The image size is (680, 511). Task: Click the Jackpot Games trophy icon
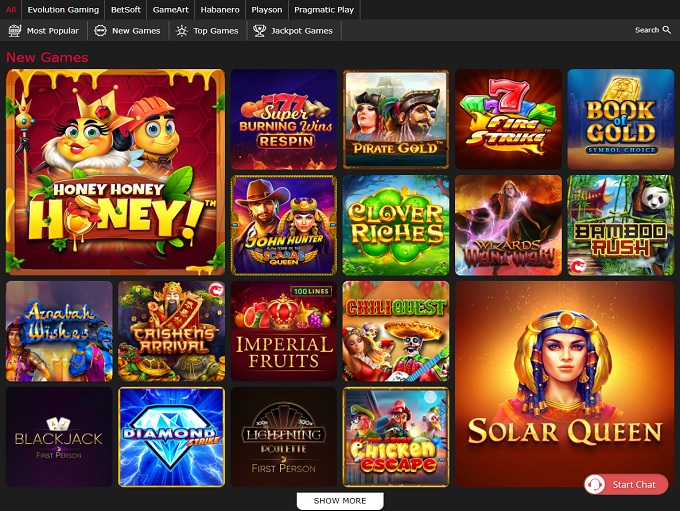[x=260, y=31]
